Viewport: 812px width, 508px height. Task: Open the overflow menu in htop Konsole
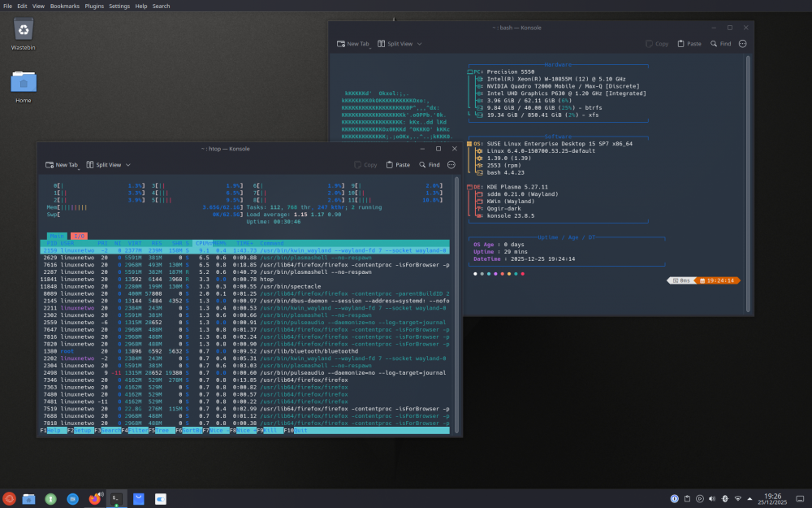pos(451,165)
